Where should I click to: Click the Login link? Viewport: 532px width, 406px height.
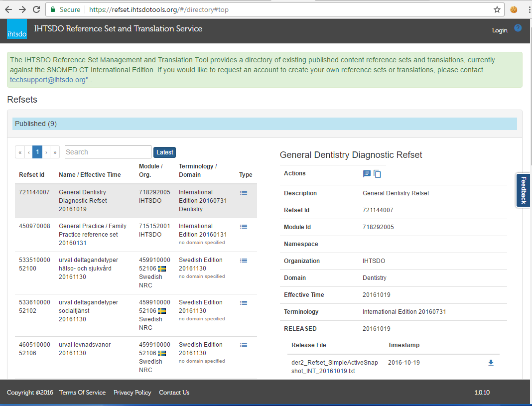point(500,30)
